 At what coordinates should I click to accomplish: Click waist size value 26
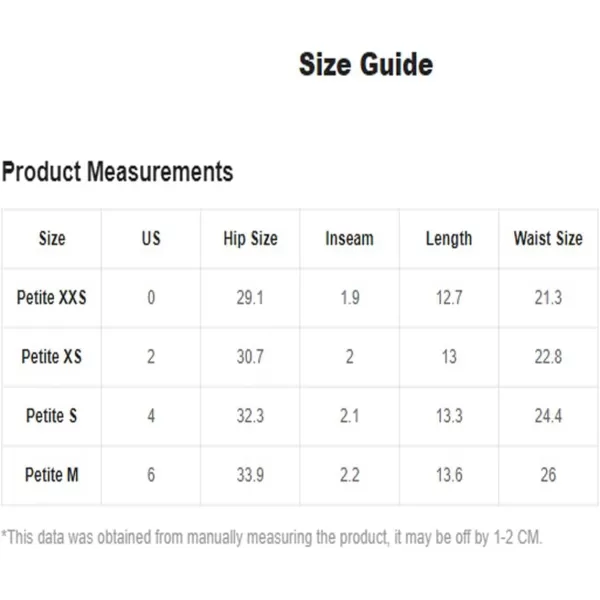click(x=548, y=475)
